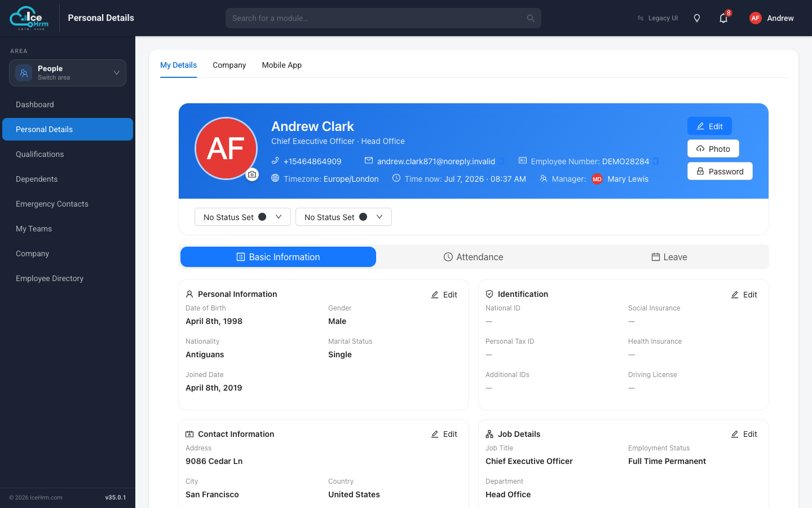Open the Andrew user menu

click(771, 18)
